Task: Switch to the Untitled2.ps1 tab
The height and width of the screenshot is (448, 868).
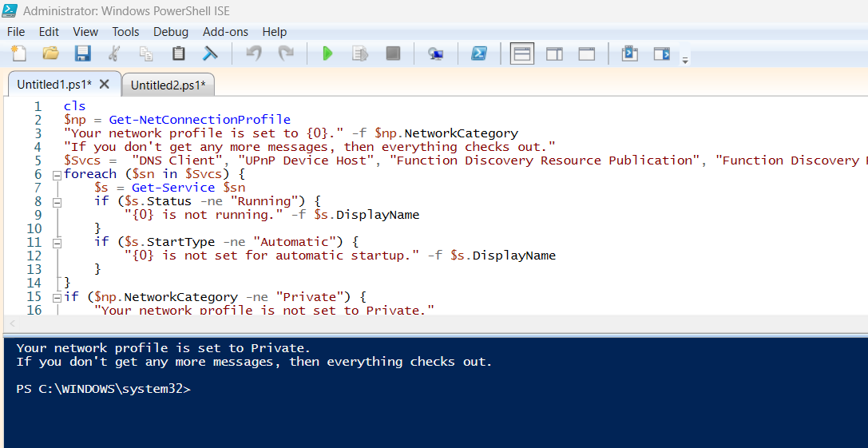Action: 168,85
